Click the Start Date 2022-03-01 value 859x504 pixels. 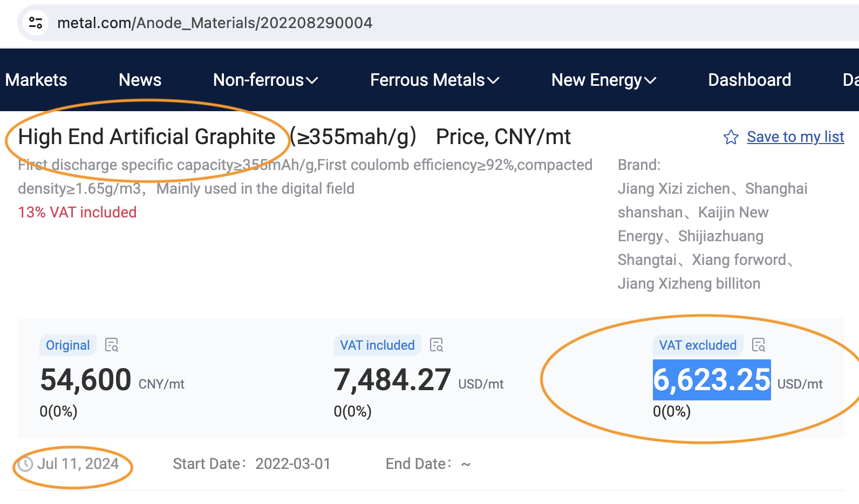click(292, 464)
